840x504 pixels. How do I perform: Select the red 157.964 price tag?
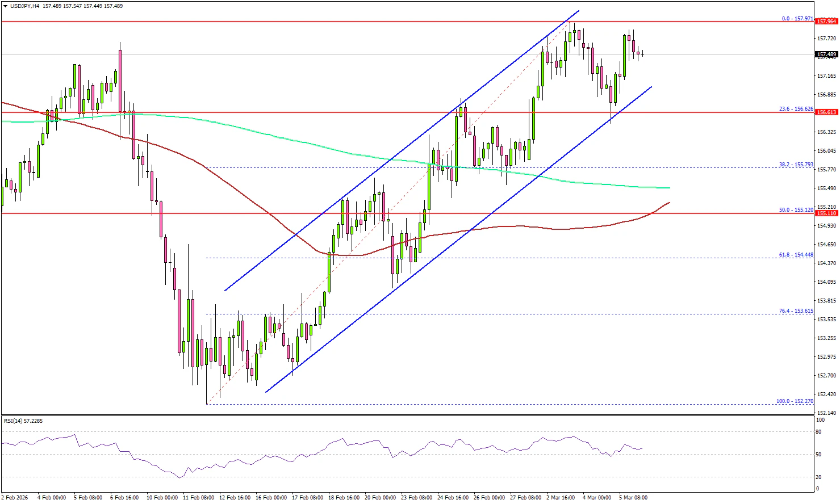826,22
